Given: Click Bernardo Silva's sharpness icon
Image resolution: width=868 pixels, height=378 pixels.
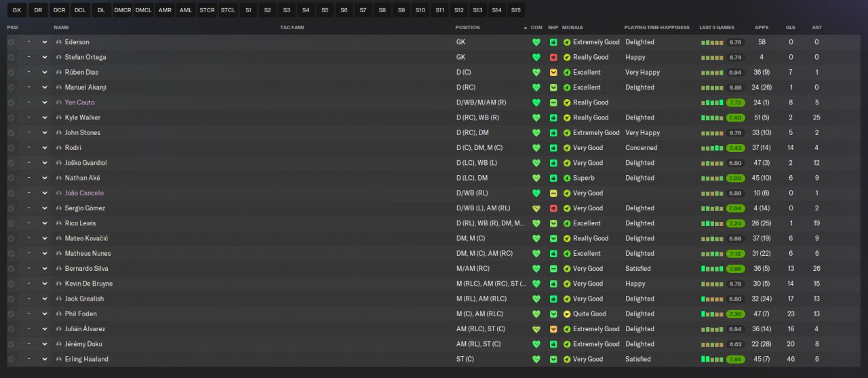Looking at the screenshot, I should (553, 269).
